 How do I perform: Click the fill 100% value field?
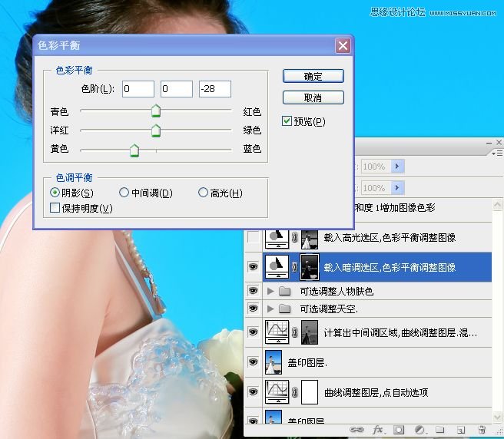376,187
